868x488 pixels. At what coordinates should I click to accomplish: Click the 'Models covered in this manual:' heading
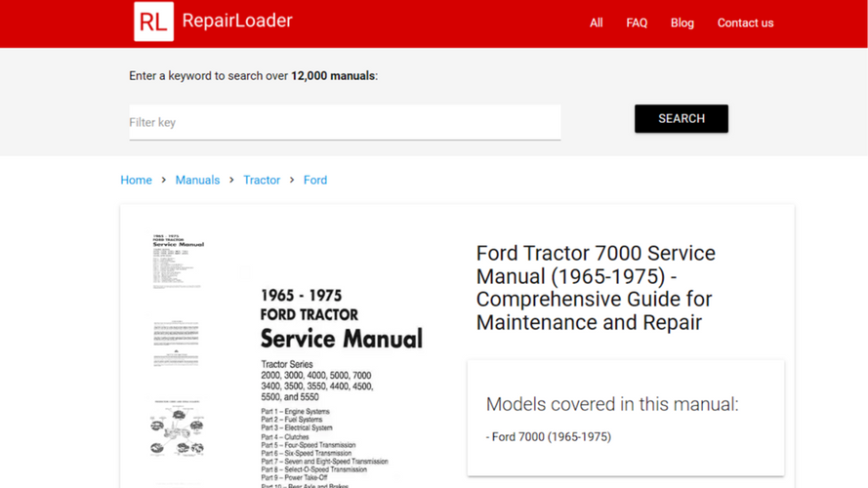point(612,404)
